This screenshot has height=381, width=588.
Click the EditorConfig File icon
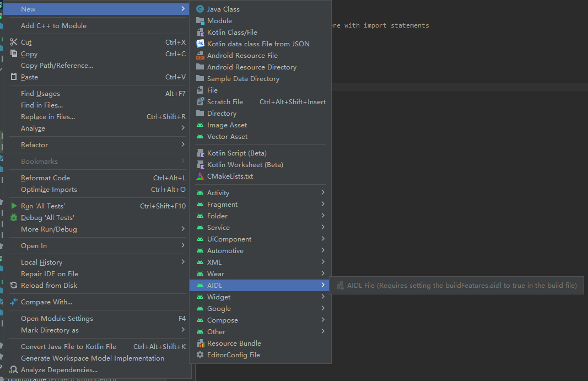click(x=199, y=355)
